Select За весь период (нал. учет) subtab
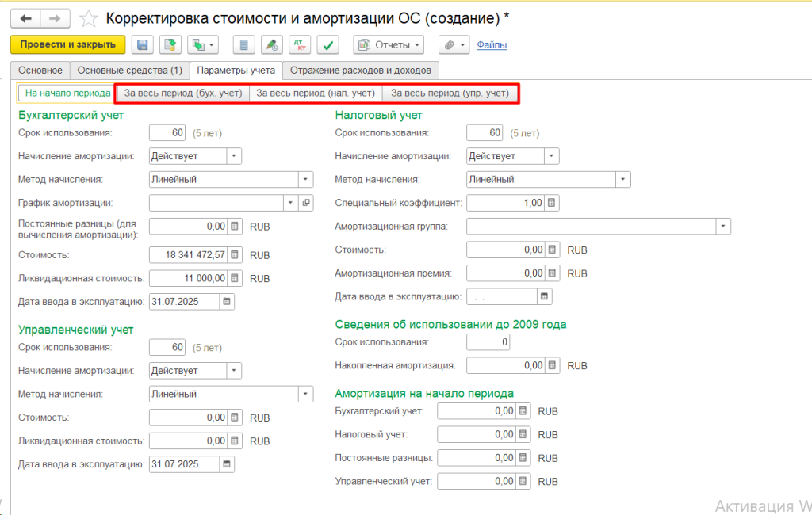812x515 pixels. [316, 93]
